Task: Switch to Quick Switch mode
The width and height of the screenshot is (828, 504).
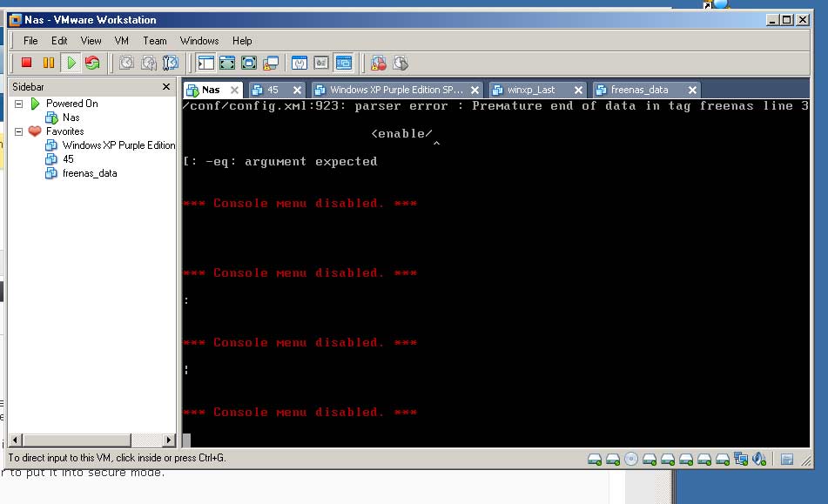Action: [x=227, y=63]
